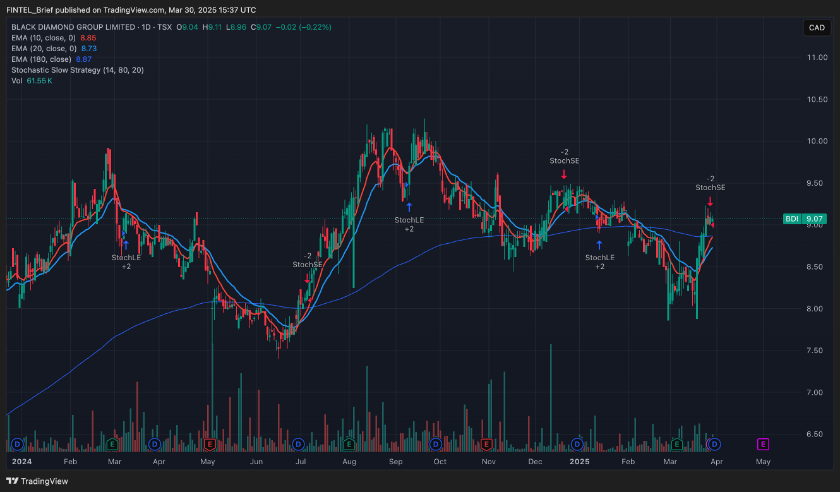Click the Dec label on the time axis

tap(535, 461)
